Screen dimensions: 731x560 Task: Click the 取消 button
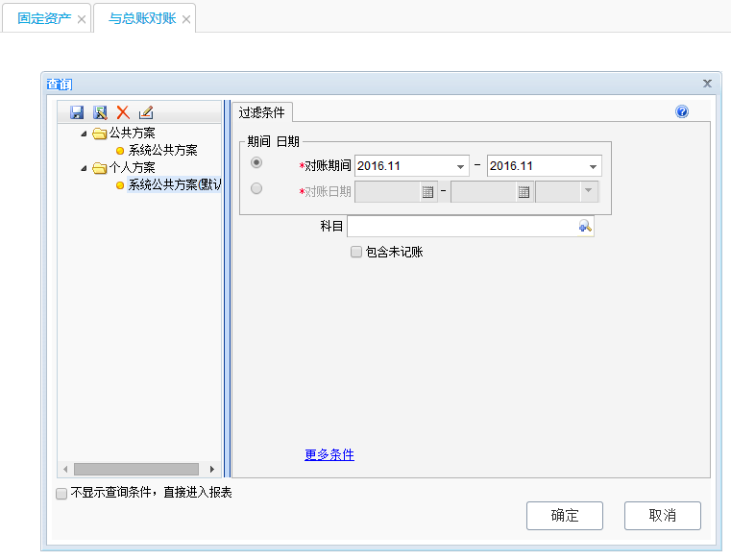[663, 516]
